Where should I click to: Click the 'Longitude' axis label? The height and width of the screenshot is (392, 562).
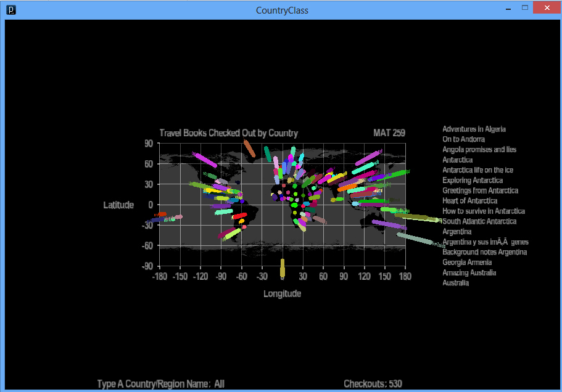point(282,294)
